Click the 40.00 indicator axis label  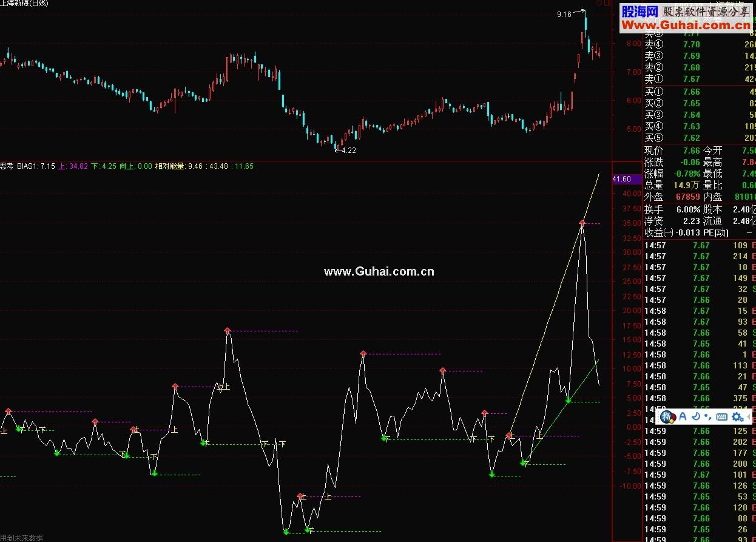pyautogui.click(x=632, y=194)
